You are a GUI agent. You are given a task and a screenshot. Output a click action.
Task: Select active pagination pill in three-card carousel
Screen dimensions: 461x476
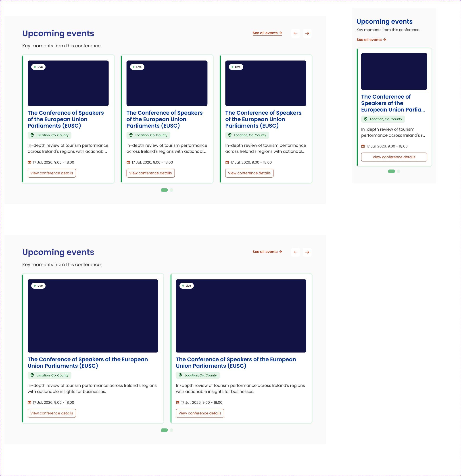(x=164, y=190)
